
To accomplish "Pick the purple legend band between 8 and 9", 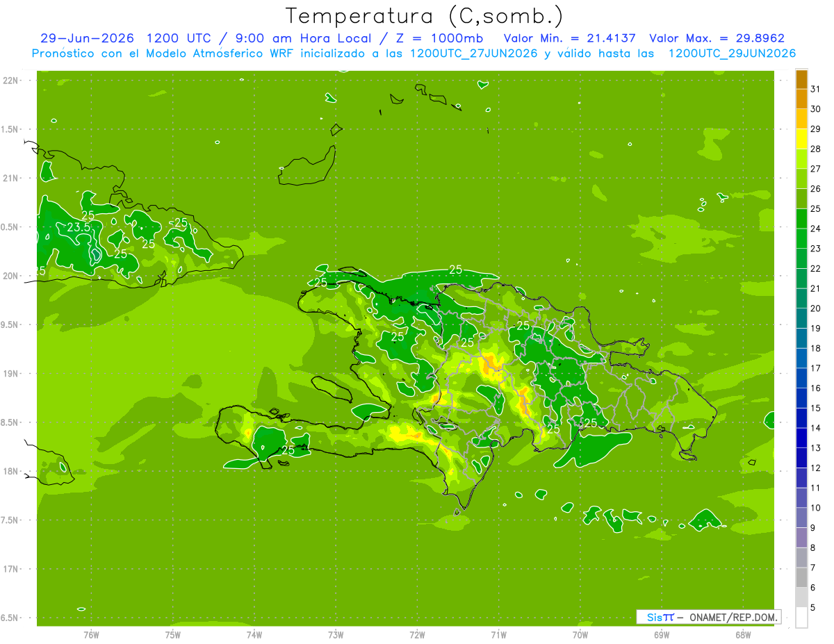I will [x=801, y=537].
